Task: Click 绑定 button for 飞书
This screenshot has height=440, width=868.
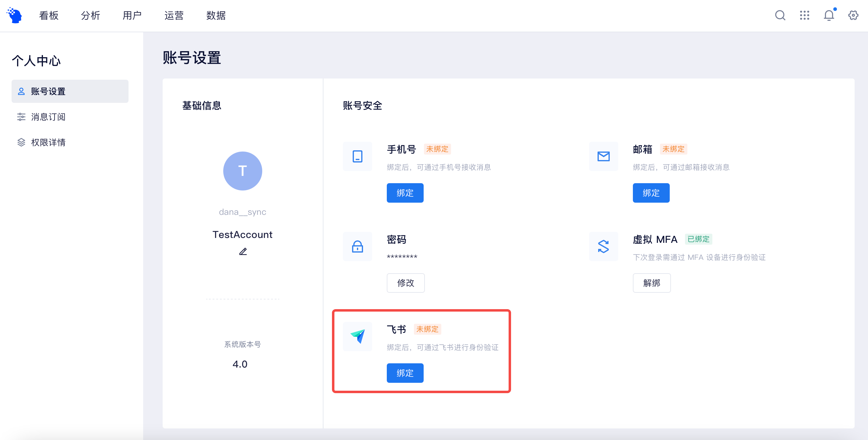Action: tap(405, 373)
